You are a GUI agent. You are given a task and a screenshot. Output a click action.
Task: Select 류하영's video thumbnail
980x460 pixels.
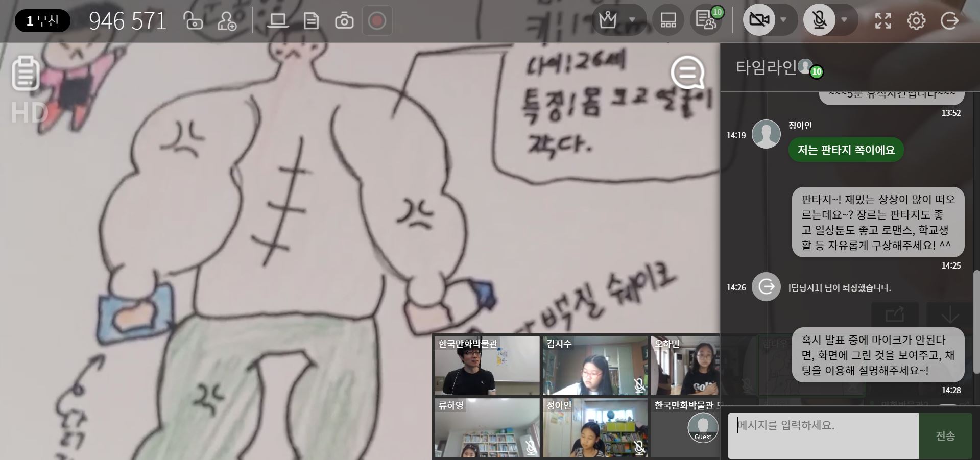coord(487,428)
